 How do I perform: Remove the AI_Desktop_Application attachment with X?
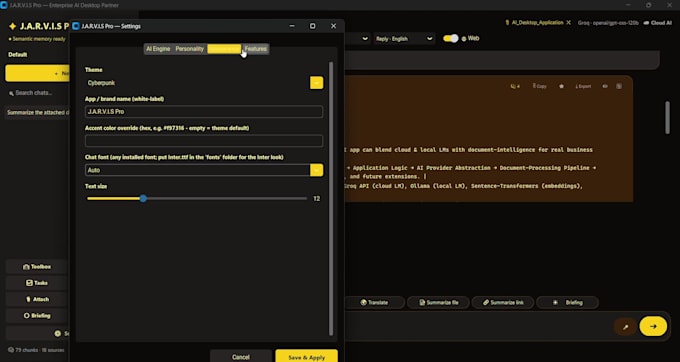pyautogui.click(x=569, y=23)
